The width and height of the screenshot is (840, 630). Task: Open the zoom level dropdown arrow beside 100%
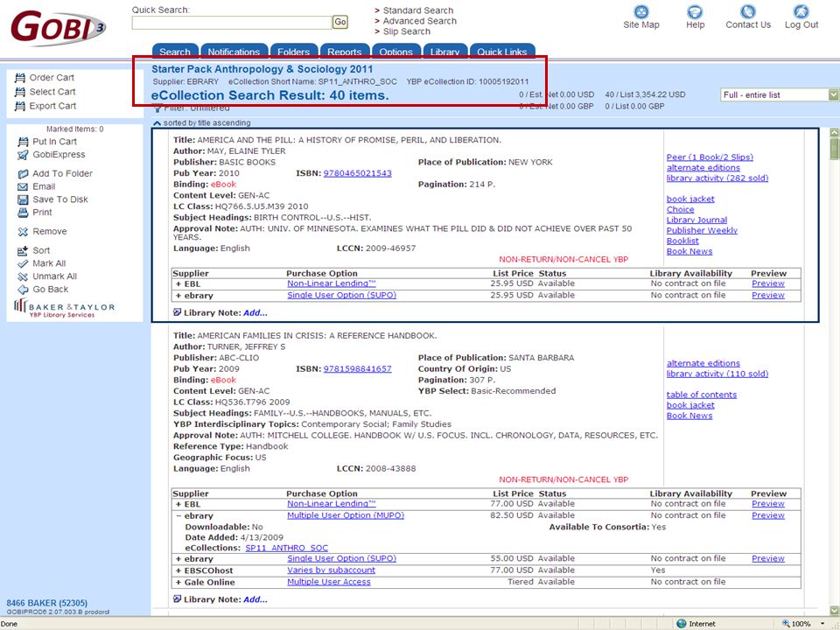(x=822, y=624)
